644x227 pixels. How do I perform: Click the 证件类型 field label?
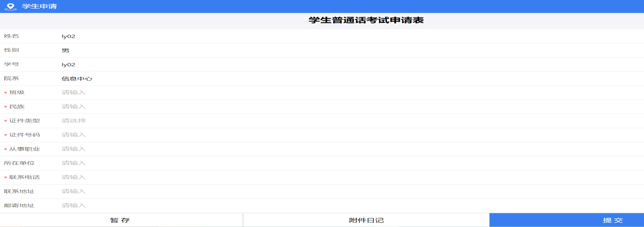24,121
